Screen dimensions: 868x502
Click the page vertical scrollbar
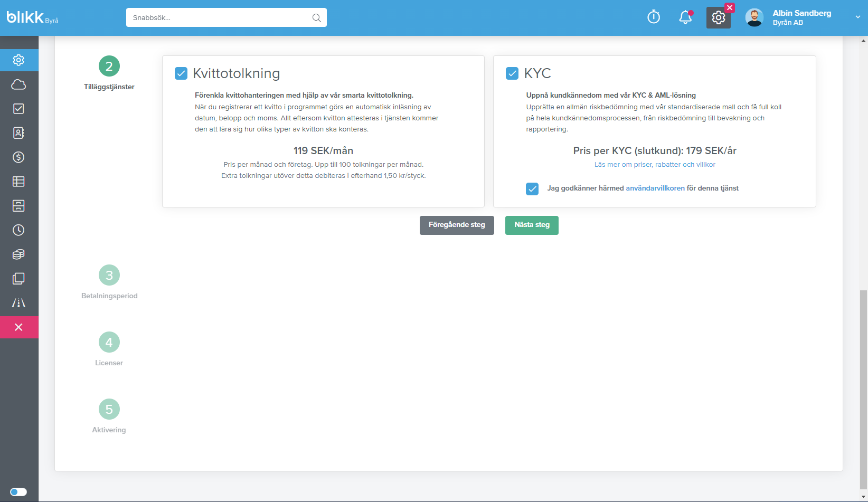point(863,390)
